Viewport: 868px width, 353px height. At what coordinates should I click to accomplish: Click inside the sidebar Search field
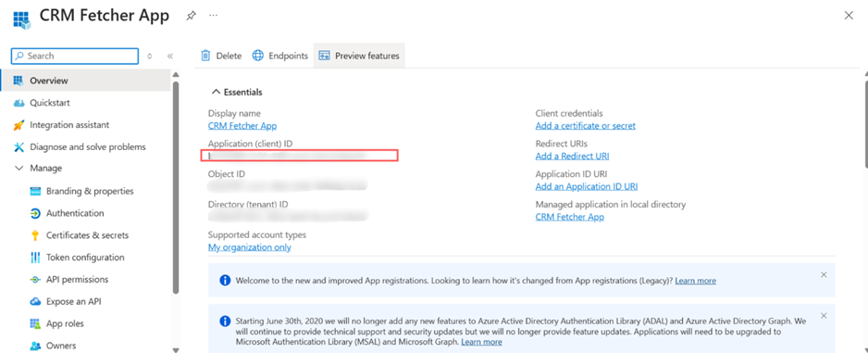click(75, 56)
